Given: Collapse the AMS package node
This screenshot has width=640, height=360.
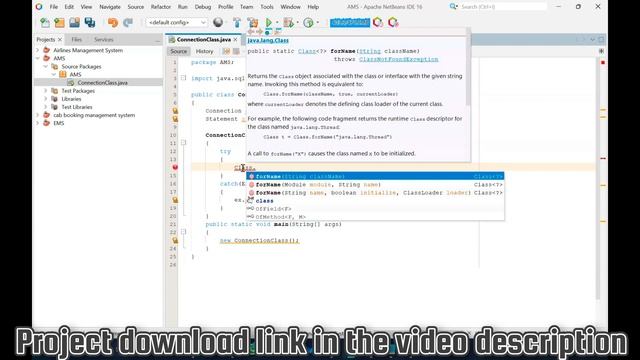Looking at the screenshot, I should coord(53,75).
